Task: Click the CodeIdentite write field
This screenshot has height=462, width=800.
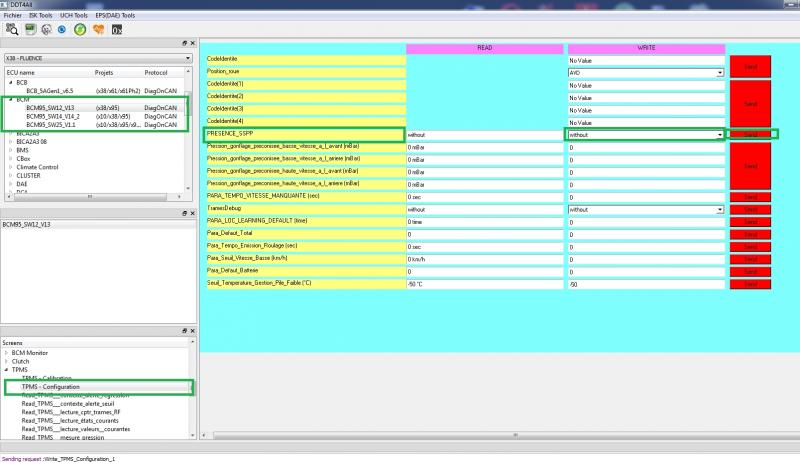Action: tap(646, 61)
